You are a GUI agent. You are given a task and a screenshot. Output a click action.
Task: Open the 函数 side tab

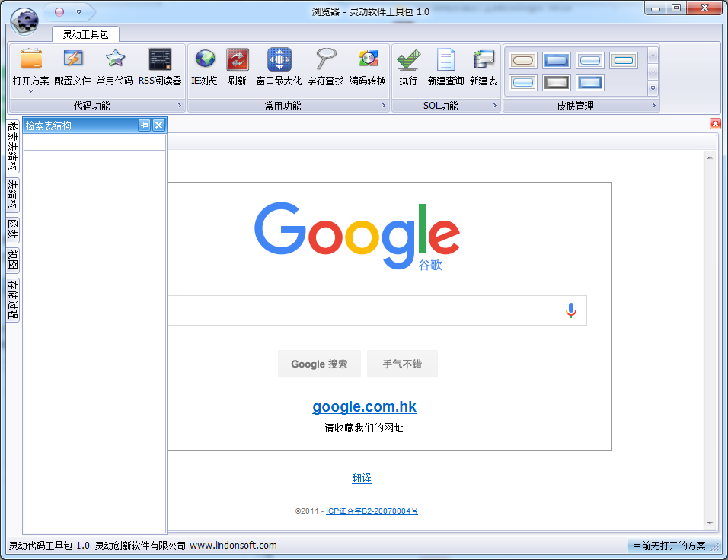pos(13,229)
